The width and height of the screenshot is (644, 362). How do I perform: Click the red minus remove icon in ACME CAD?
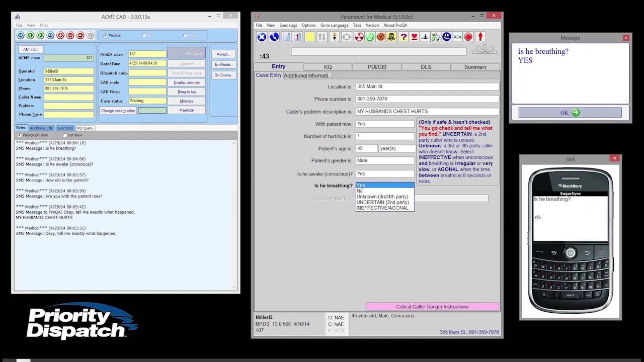[x=70, y=35]
